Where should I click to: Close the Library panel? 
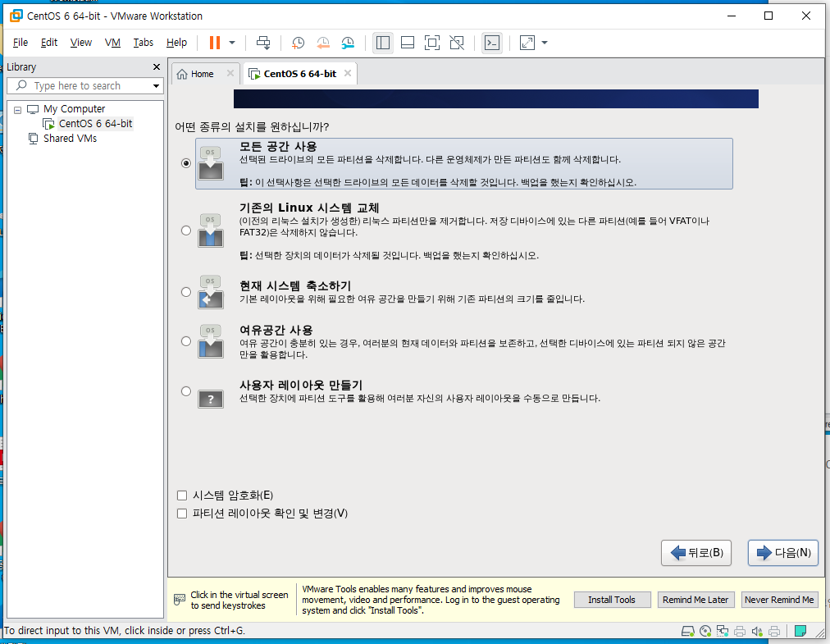tap(156, 66)
